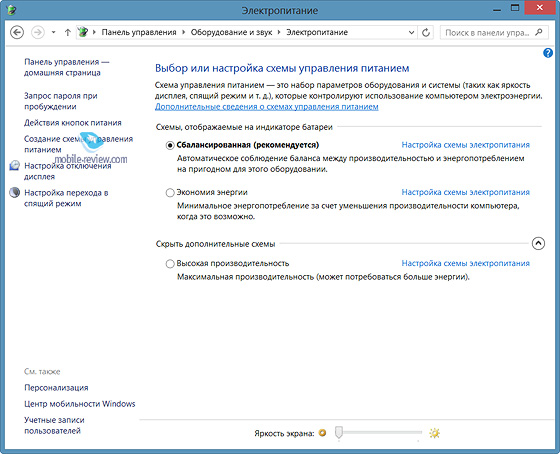The height and width of the screenshot is (454, 560).
Task: Open plan settings for Сбалансированная
Action: pos(465,145)
